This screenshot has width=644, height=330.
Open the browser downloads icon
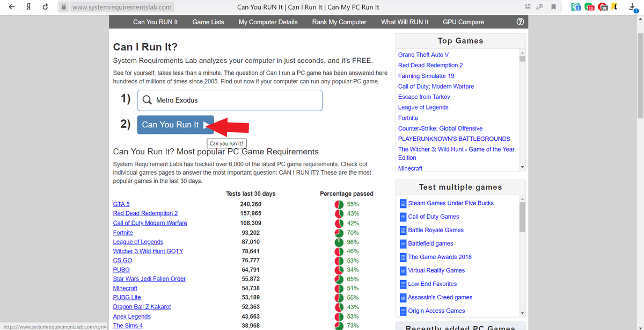[634, 7]
